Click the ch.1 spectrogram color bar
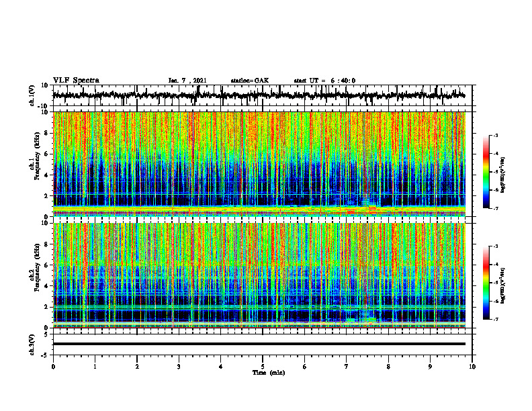Screen dimensions: 532x411 coord(486,172)
